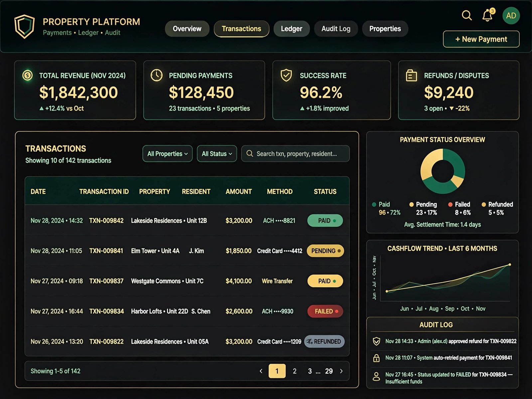This screenshot has width=532, height=399.
Task: Click the Failed legend color dot
Action: 451,204
